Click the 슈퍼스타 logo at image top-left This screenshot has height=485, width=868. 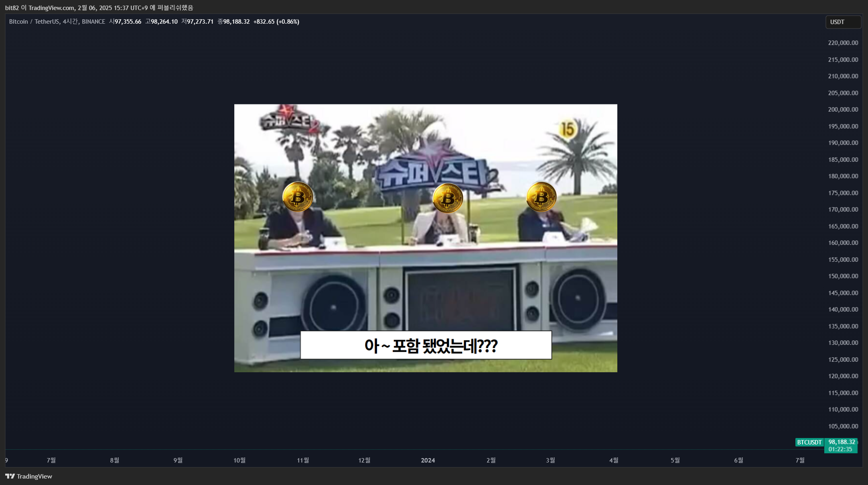pyautogui.click(x=290, y=120)
